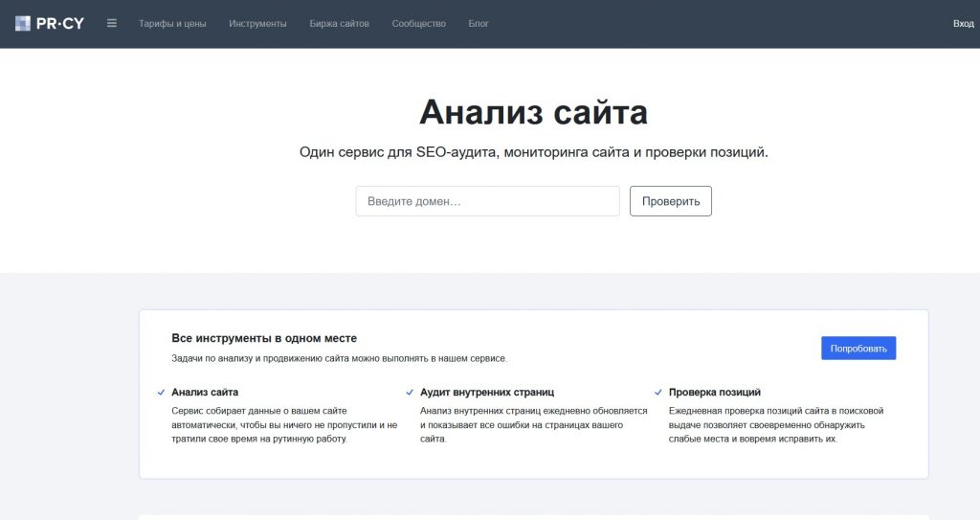The height and width of the screenshot is (520, 980).
Task: Click the SEO-аудита subtitle text
Action: click(533, 152)
